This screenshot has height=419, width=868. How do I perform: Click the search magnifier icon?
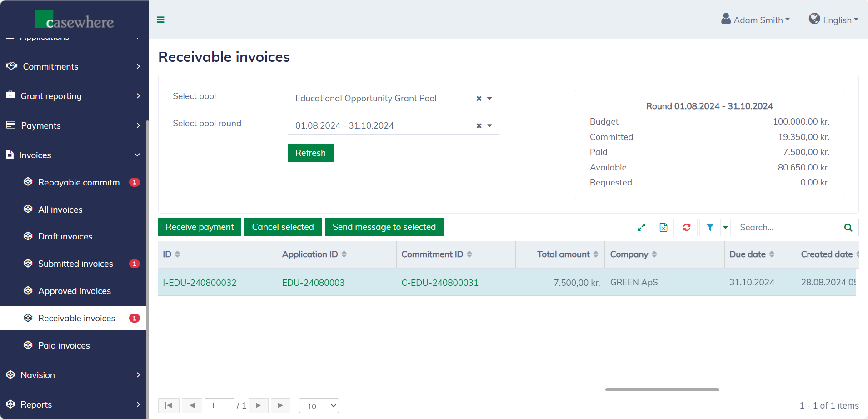(x=848, y=227)
